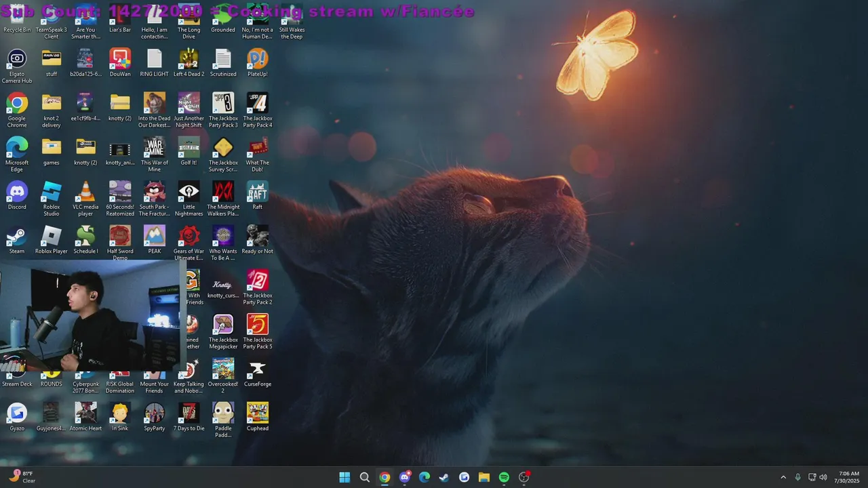Launch Just Another Night Shift shortcut

[189, 110]
